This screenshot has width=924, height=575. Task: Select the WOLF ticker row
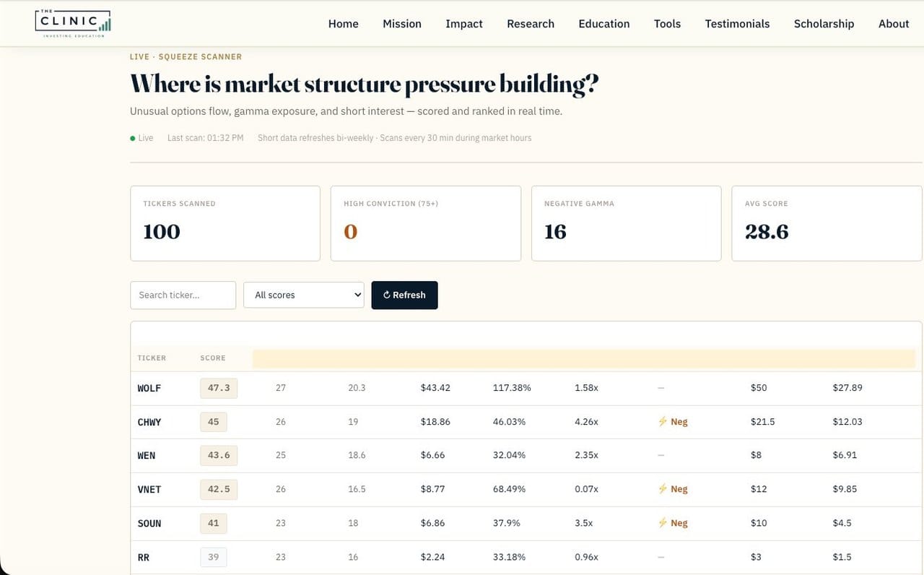(526, 388)
